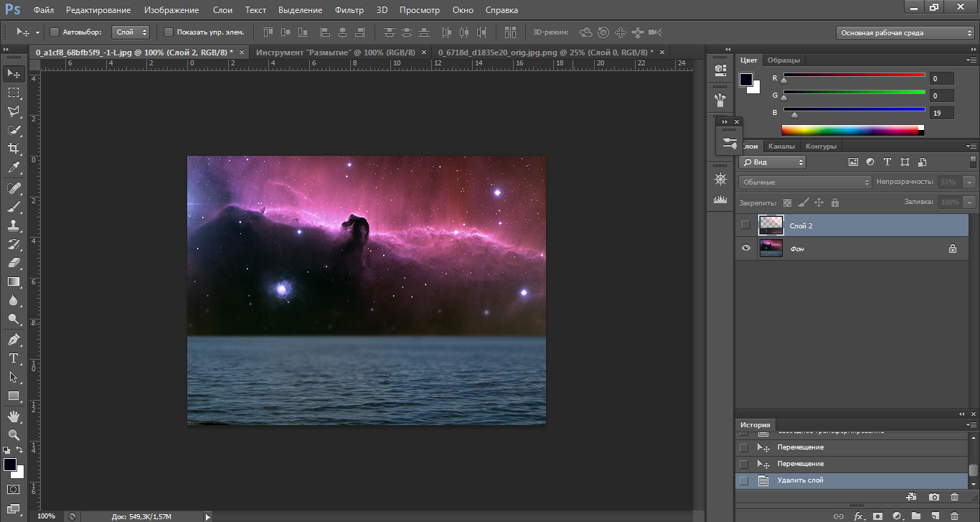This screenshot has width=980, height=522.
Task: Delete layer using Layers panel trash
Action: click(x=953, y=516)
